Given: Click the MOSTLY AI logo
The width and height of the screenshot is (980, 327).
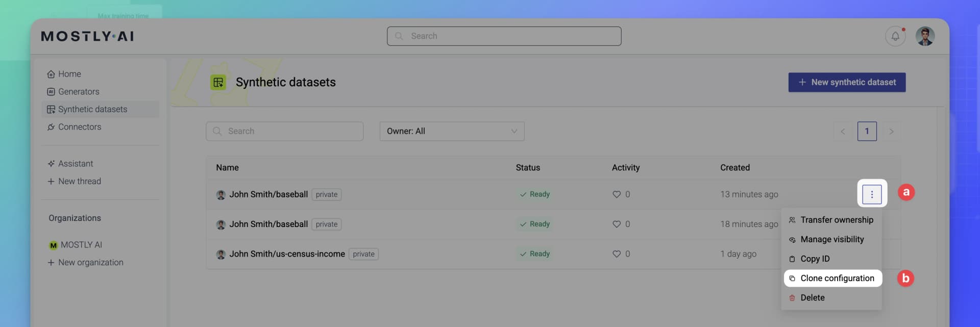Looking at the screenshot, I should pyautogui.click(x=87, y=36).
